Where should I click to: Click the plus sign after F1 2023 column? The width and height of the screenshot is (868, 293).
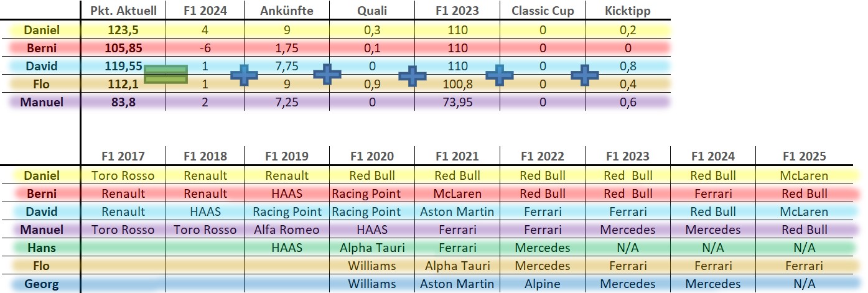tap(499, 75)
